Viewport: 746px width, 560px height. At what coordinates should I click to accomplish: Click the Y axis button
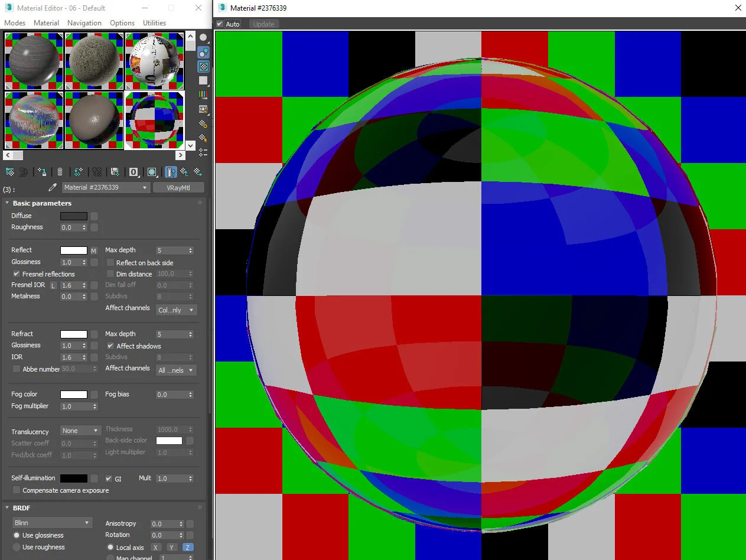pyautogui.click(x=172, y=548)
